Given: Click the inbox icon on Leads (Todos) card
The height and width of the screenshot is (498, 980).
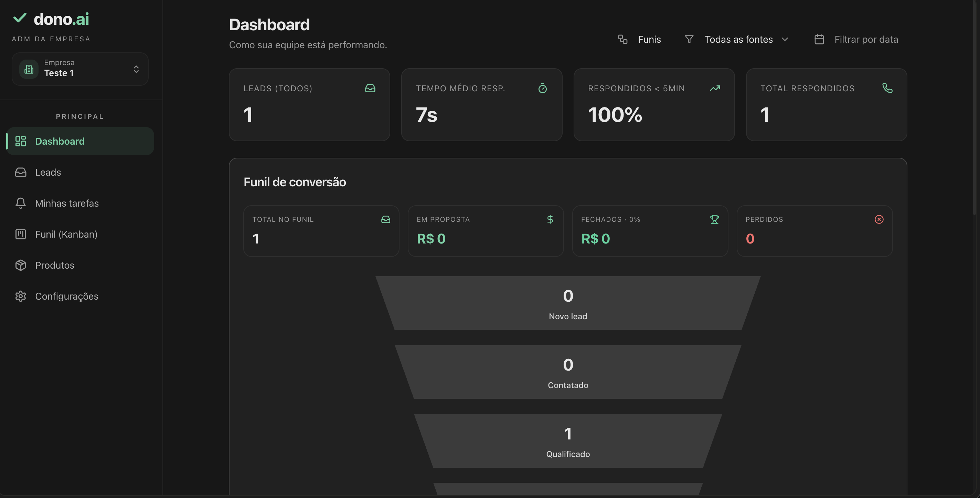Looking at the screenshot, I should [x=370, y=88].
